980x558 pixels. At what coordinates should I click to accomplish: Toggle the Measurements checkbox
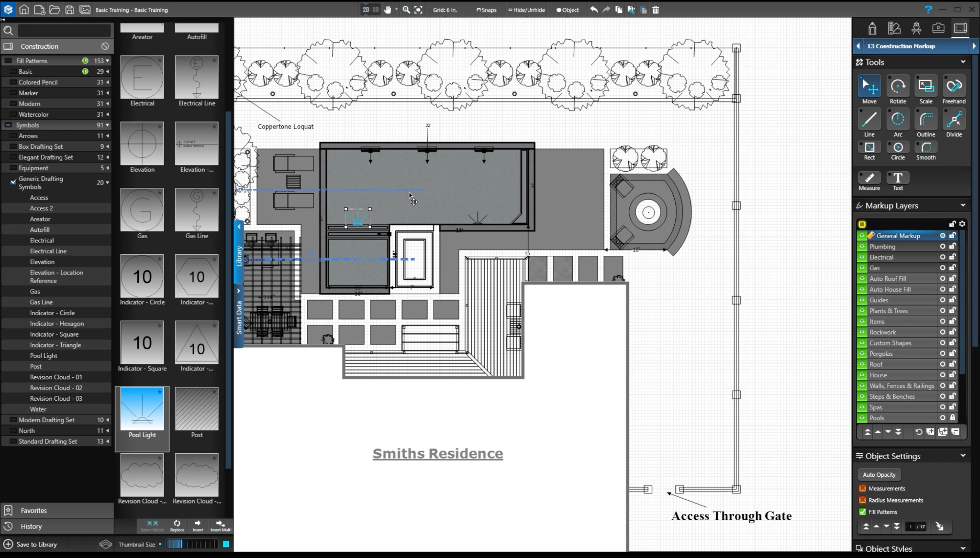(x=862, y=488)
